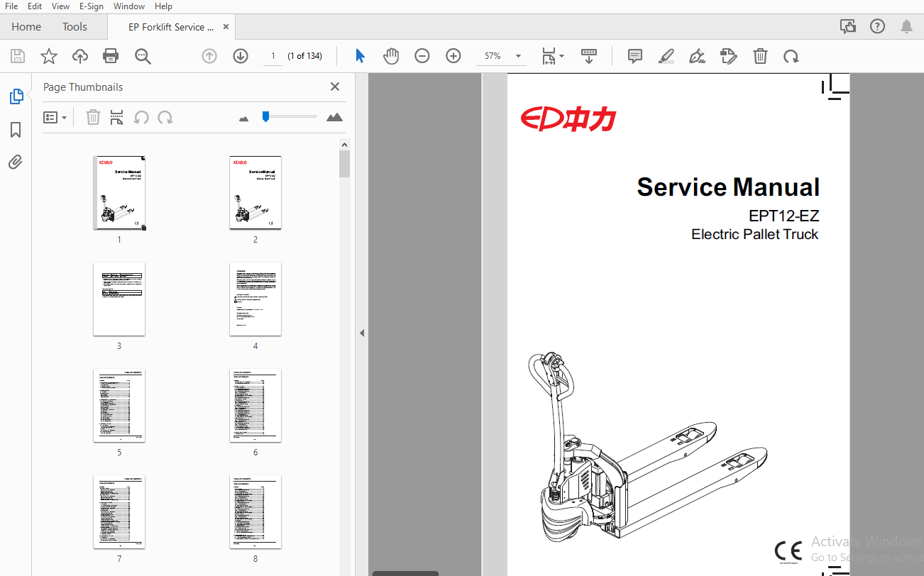Open the notifications bell
924x576 pixels.
(x=906, y=27)
